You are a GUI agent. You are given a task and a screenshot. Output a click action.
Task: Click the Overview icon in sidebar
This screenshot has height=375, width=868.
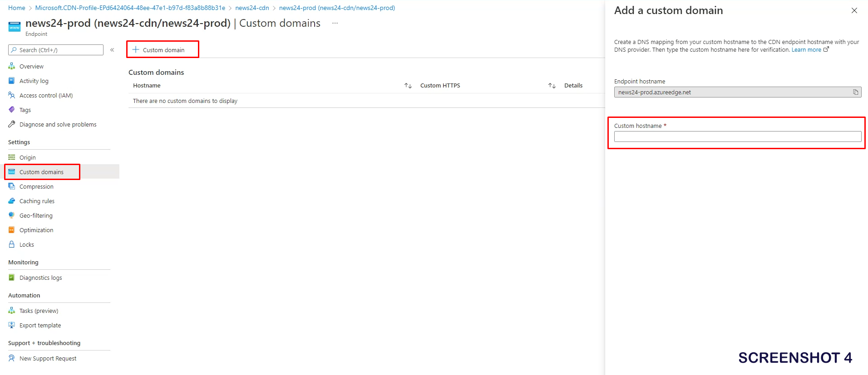tap(12, 66)
